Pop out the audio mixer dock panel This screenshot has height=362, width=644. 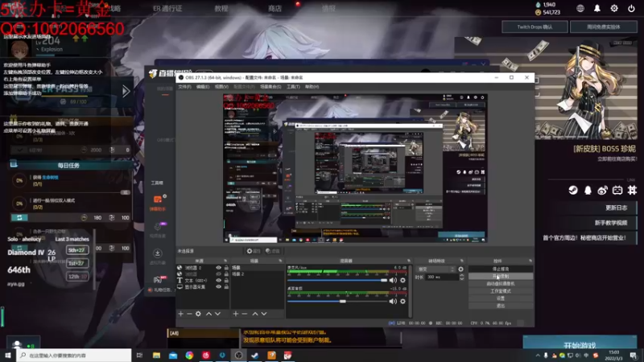click(x=409, y=261)
